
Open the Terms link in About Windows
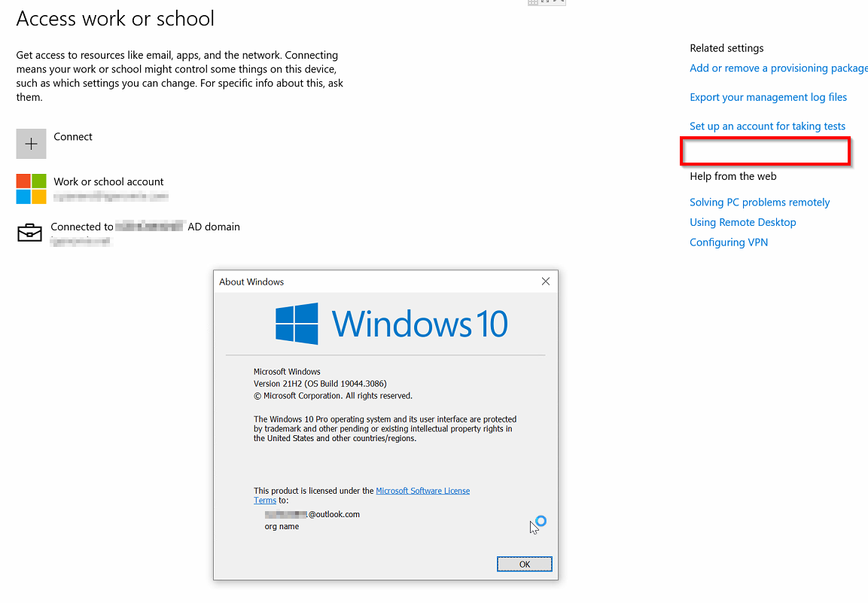click(x=264, y=500)
